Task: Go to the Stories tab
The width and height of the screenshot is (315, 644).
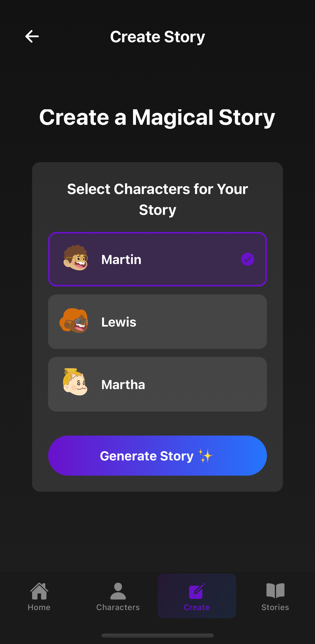Action: pyautogui.click(x=275, y=596)
